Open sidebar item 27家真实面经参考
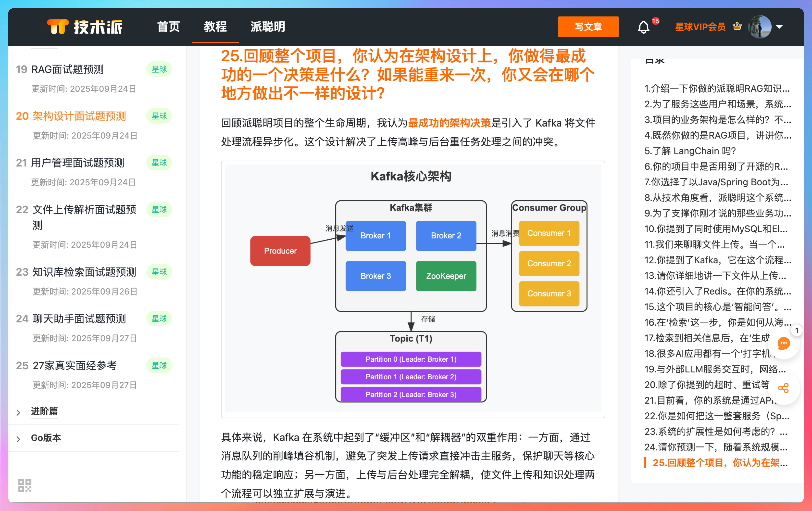812x511 pixels. pos(75,365)
